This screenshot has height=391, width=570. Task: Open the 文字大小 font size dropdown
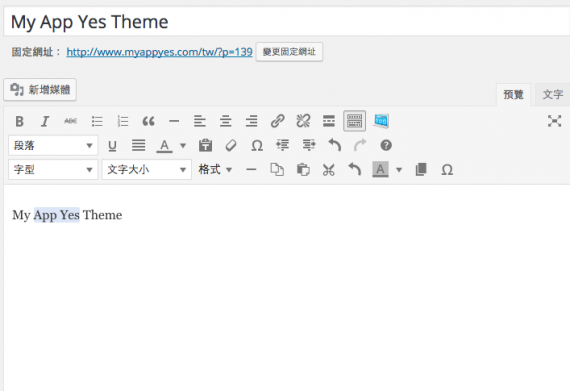pos(146,170)
